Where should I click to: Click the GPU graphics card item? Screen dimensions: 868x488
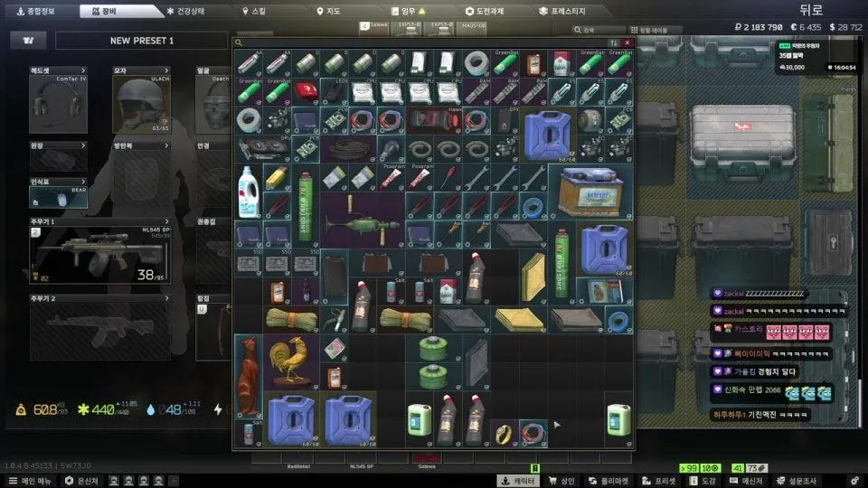263,149
